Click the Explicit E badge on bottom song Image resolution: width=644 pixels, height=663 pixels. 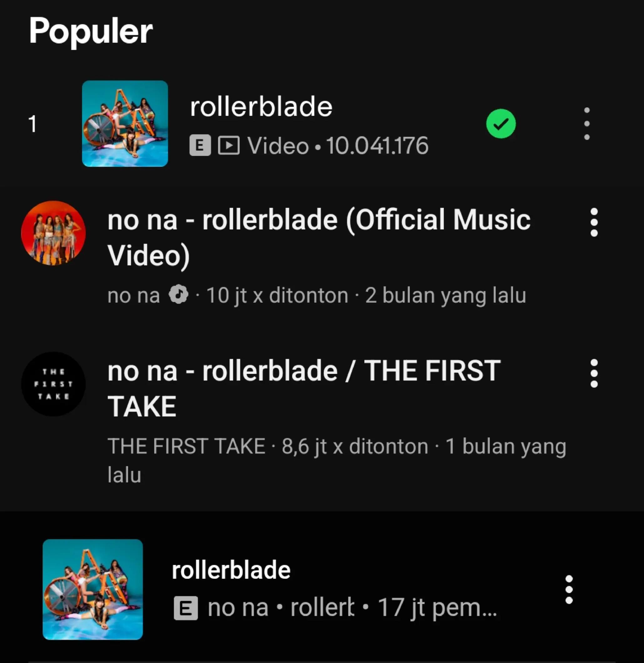(x=186, y=608)
